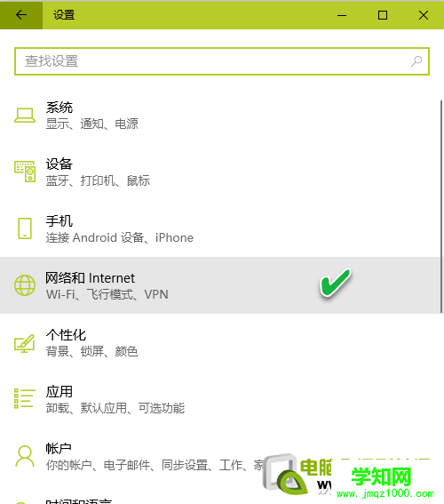The image size is (444, 504).
Task: Click the Apps list icon
Action: click(25, 398)
